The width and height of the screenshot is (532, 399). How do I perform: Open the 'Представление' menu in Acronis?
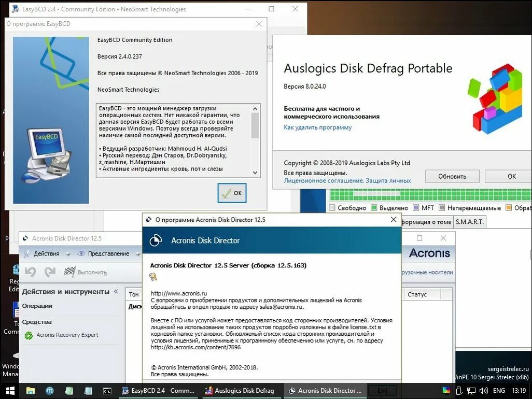[x=108, y=253]
